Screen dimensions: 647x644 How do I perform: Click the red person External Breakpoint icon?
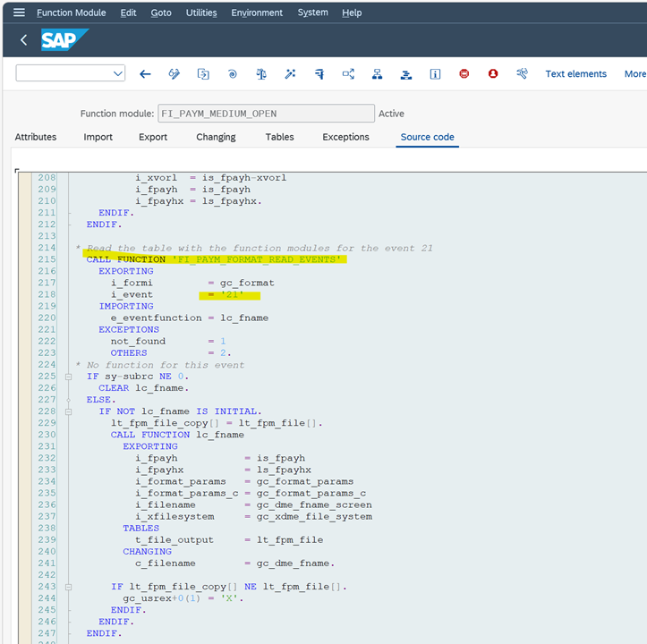coord(493,74)
